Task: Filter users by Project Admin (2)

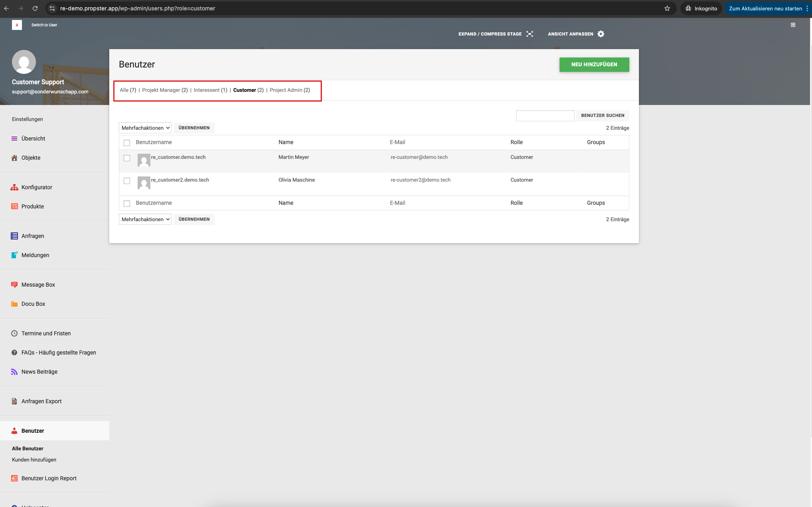Action: [290, 90]
